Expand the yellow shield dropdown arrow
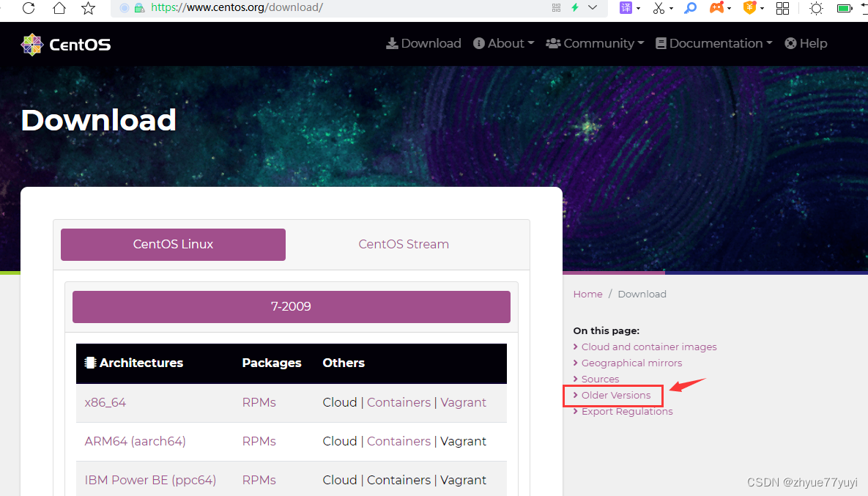 (x=763, y=8)
